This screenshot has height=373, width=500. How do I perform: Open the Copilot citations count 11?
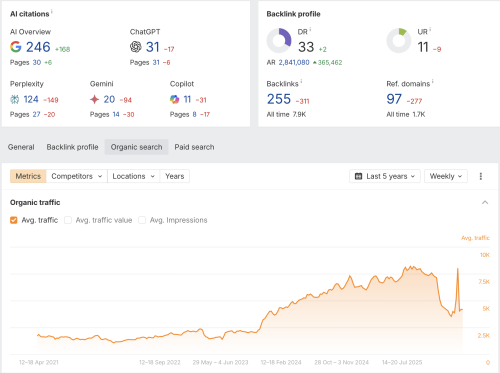coord(187,99)
